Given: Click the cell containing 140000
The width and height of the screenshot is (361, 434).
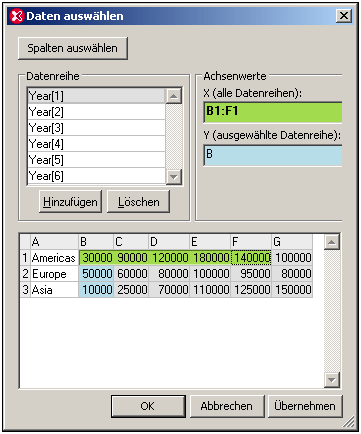Looking at the screenshot, I should click(x=251, y=258).
